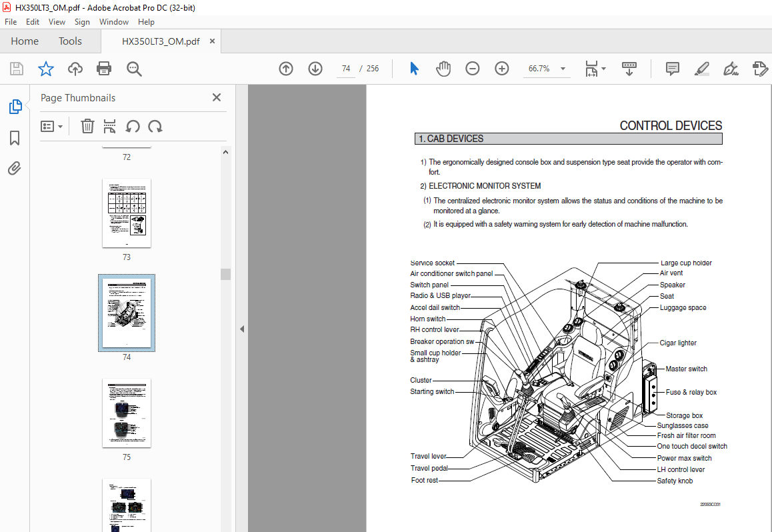
Task: Click the 'Page Thumbnails' panel title
Action: point(78,98)
